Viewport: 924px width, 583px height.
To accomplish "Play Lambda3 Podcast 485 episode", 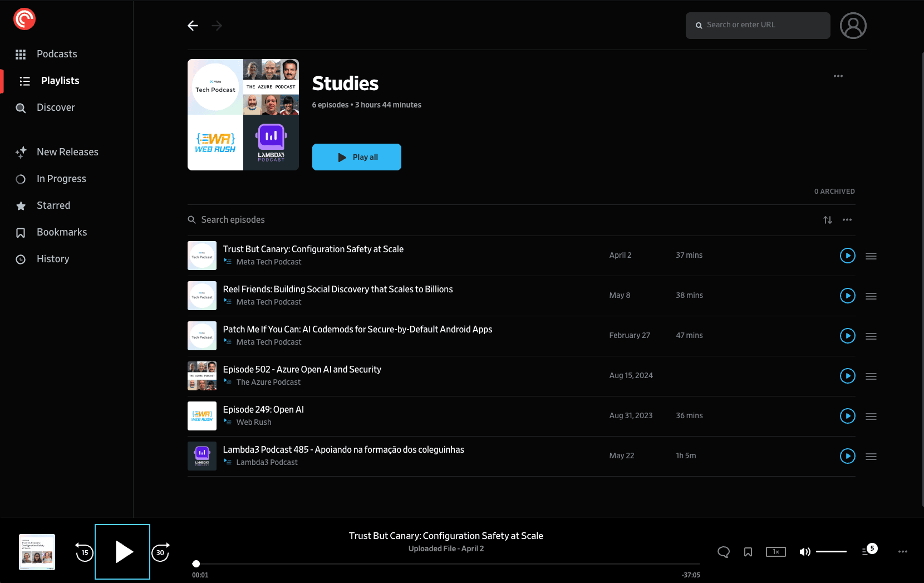I will [848, 456].
